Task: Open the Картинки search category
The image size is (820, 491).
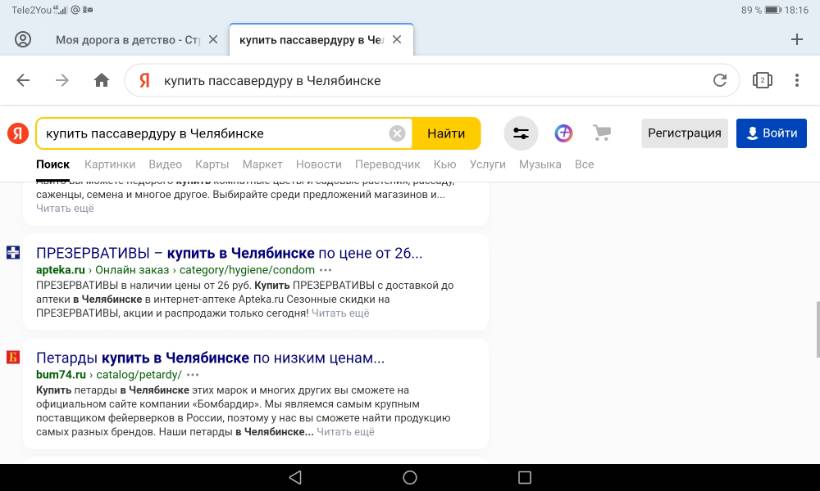Action: pyautogui.click(x=110, y=164)
